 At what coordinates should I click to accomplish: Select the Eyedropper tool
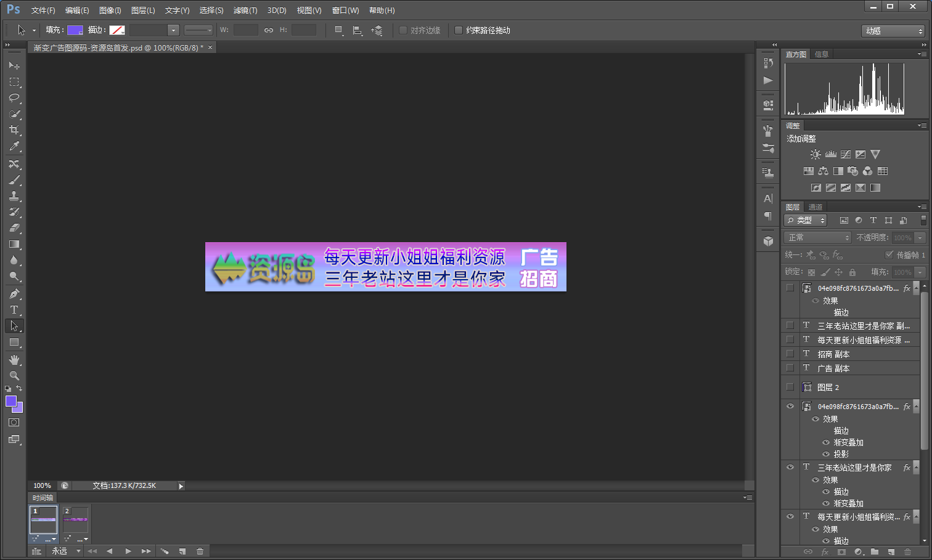[x=14, y=146]
